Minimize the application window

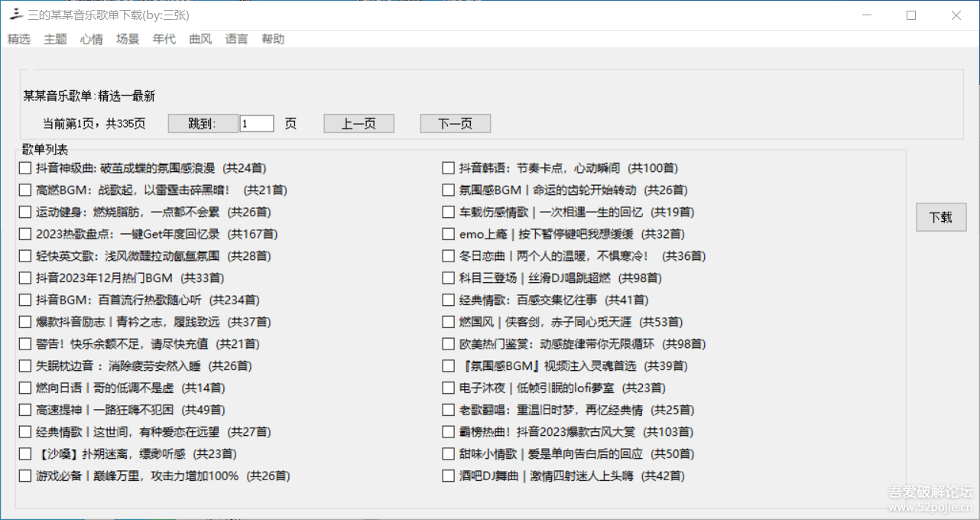tap(867, 15)
